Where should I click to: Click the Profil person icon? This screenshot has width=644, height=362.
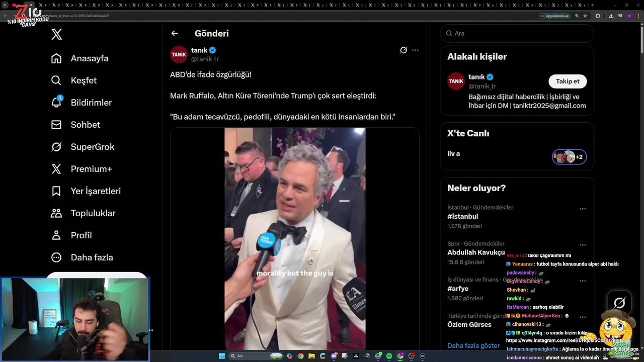coord(56,235)
